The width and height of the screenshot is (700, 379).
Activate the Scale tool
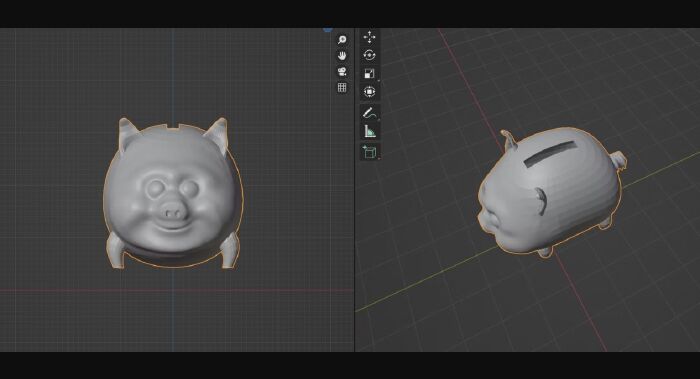370,74
